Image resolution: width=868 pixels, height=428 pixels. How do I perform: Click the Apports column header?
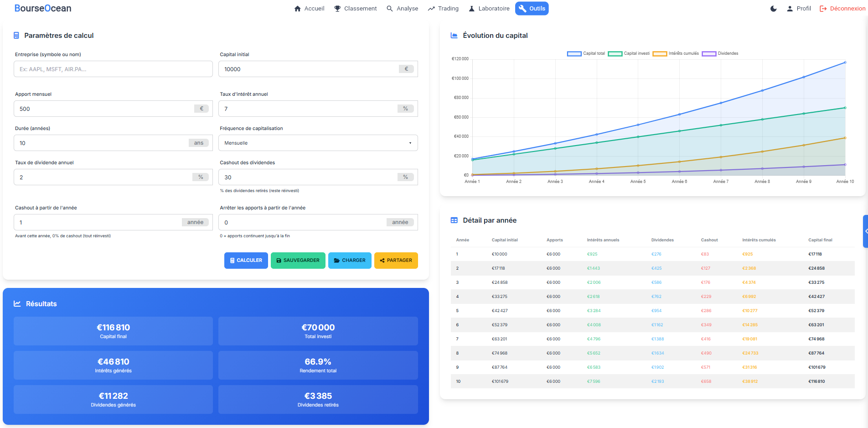pyautogui.click(x=554, y=240)
